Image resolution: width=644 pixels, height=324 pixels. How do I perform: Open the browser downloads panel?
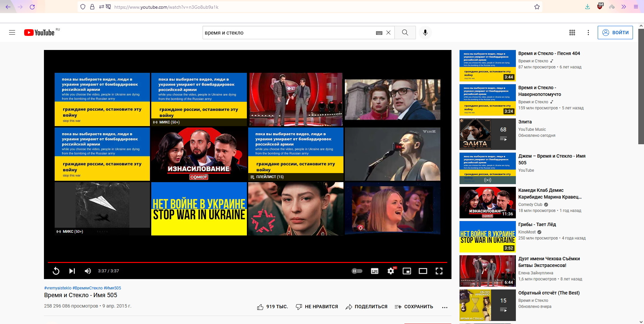tap(587, 7)
